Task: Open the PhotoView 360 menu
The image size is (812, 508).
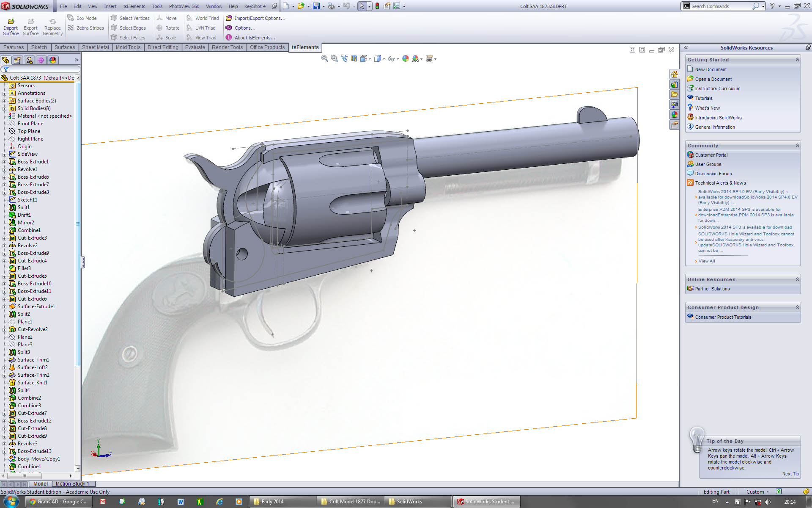Action: pyautogui.click(x=184, y=6)
